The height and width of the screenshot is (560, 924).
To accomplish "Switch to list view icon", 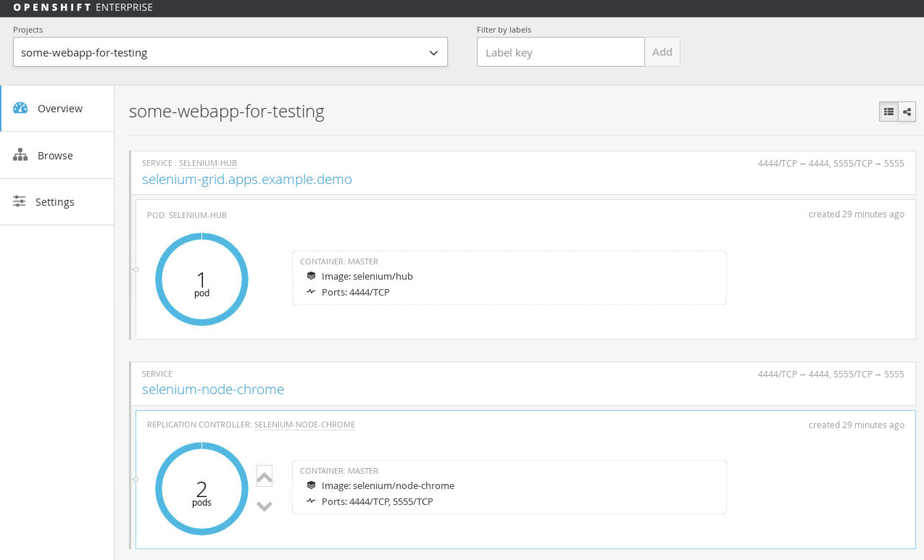I will tap(888, 112).
